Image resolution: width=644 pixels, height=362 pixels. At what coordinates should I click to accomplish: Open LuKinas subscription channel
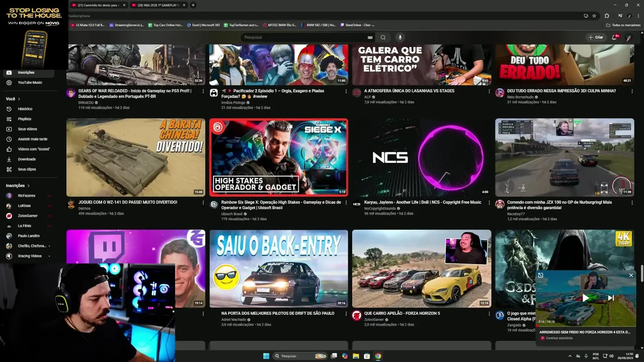point(24,206)
